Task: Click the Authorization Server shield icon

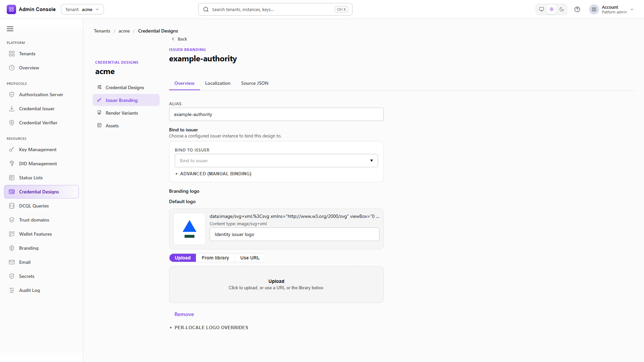Action: [12, 95]
